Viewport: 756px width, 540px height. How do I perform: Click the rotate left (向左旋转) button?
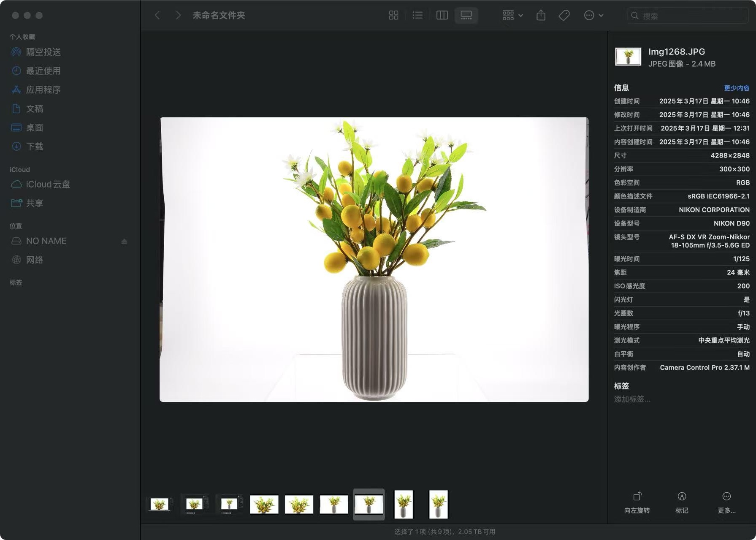[637, 502]
